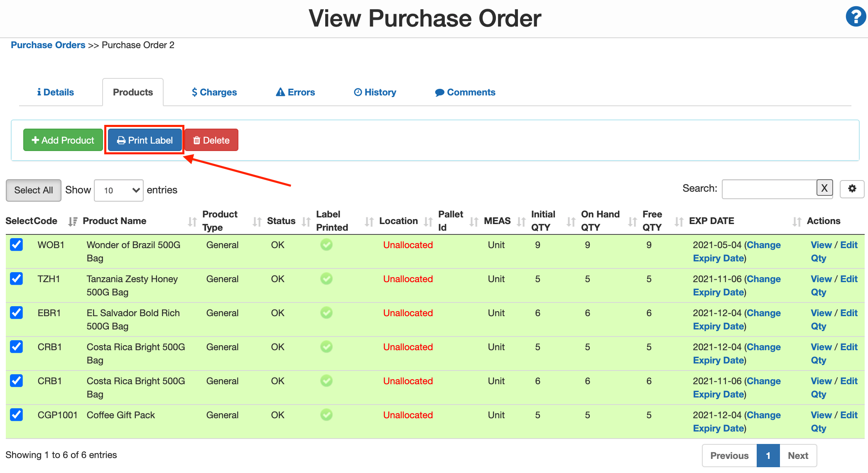Click the plus icon on Add Product
Image resolution: width=868 pixels, height=473 pixels.
(x=35, y=140)
